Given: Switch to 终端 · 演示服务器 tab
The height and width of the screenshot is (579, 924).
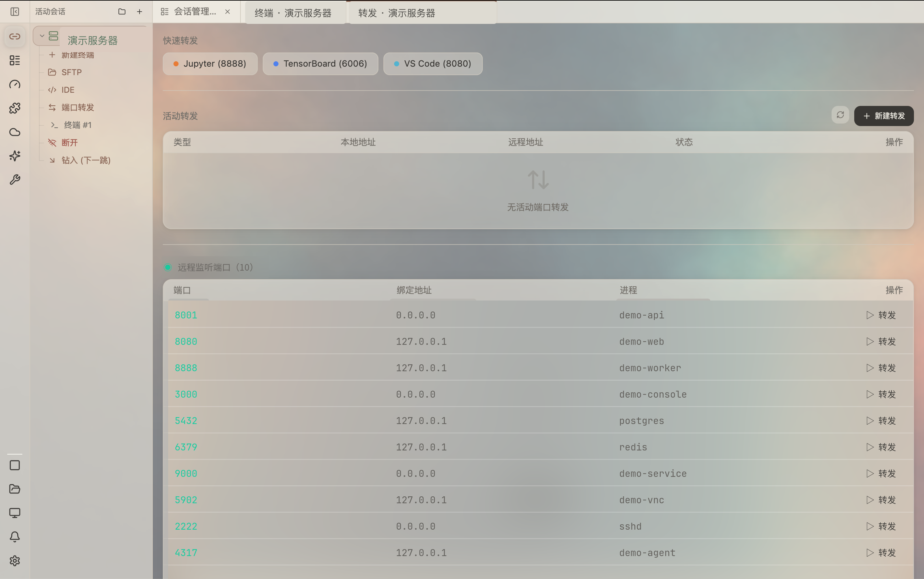Looking at the screenshot, I should [295, 13].
